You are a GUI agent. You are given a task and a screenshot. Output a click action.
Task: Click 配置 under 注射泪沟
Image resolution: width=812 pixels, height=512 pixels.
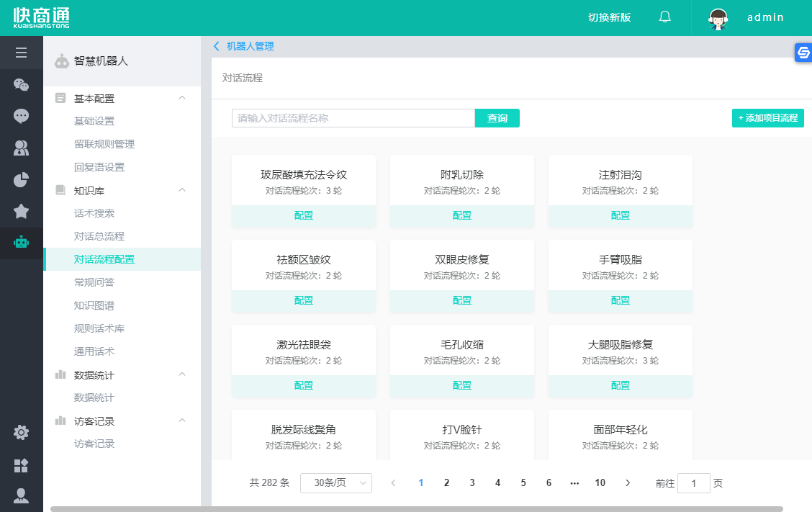620,215
